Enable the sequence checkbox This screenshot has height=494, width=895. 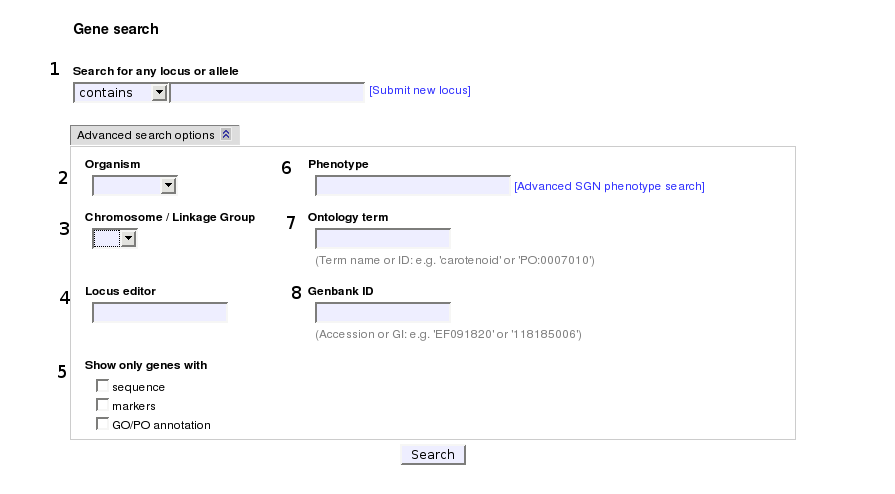click(x=102, y=386)
